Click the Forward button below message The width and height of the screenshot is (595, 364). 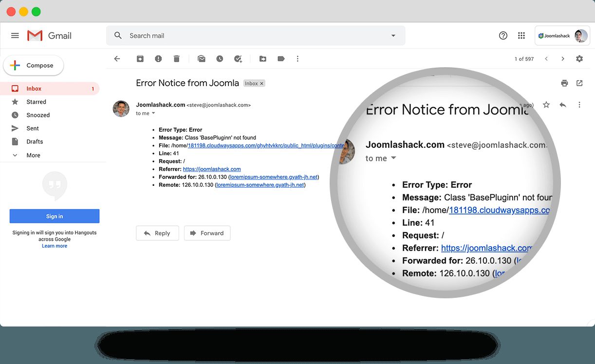pyautogui.click(x=207, y=233)
